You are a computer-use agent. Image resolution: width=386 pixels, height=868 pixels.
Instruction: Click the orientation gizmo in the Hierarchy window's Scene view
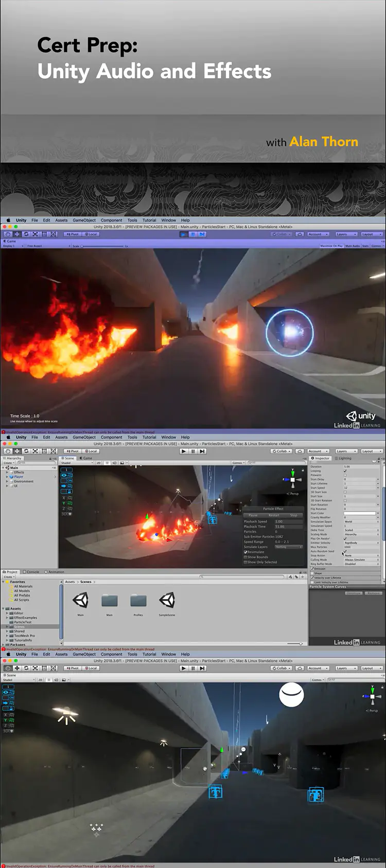pyautogui.click(x=292, y=480)
